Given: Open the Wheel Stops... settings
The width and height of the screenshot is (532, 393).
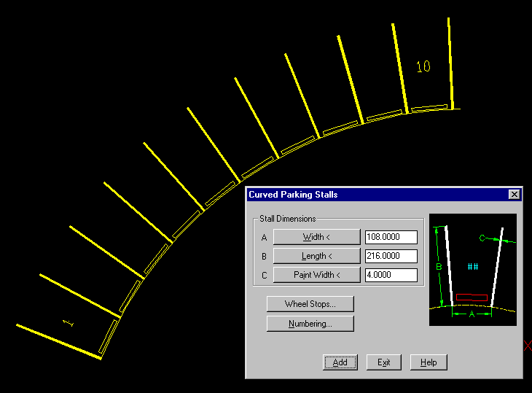Looking at the screenshot, I should point(310,304).
